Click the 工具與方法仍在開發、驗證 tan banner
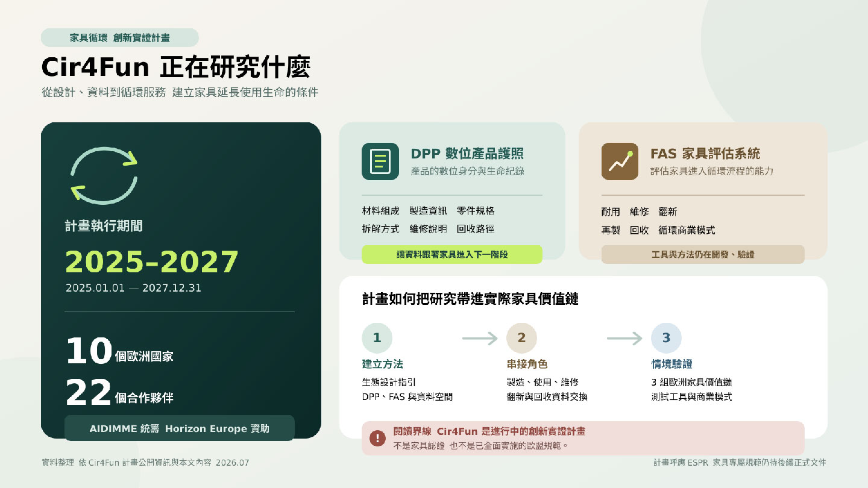This screenshot has width=868, height=488. click(703, 254)
